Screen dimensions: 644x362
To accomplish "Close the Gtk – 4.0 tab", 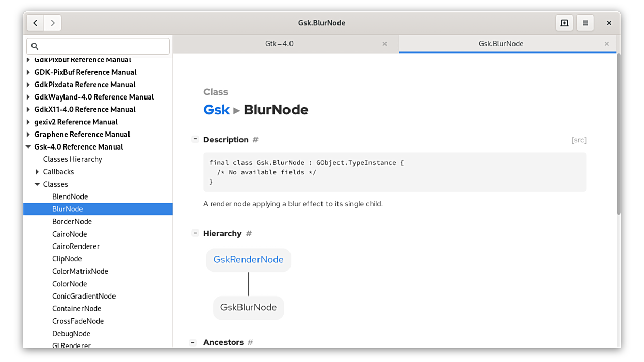I will [384, 44].
